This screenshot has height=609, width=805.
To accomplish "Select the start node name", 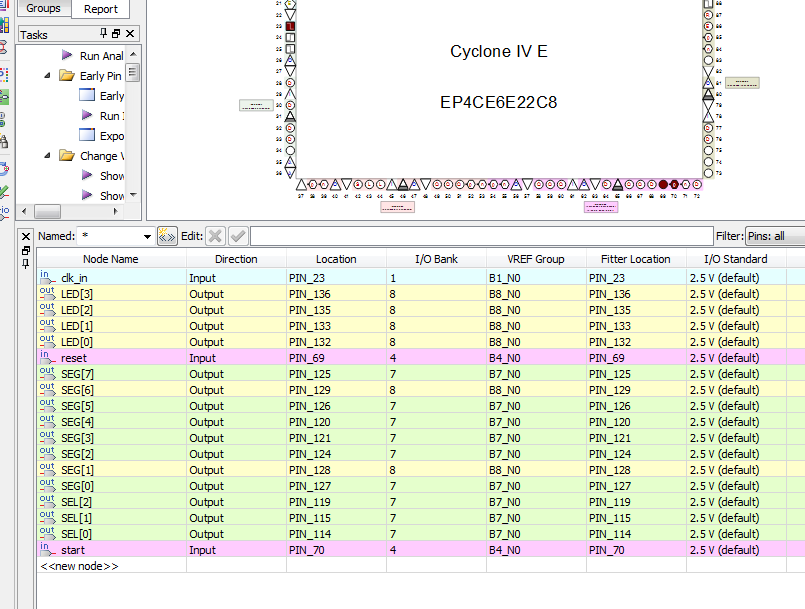I will (73, 550).
